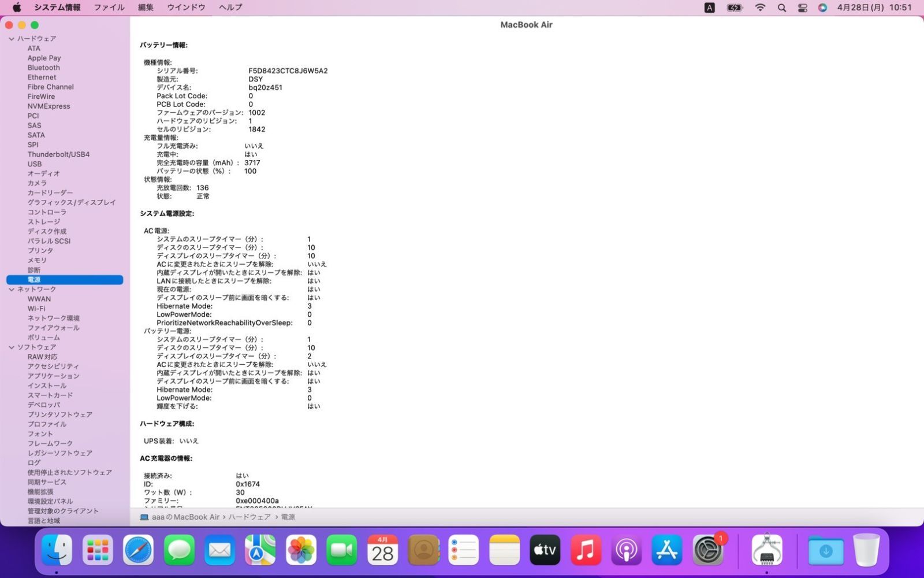Select Wi-Fi in sidebar

(36, 309)
